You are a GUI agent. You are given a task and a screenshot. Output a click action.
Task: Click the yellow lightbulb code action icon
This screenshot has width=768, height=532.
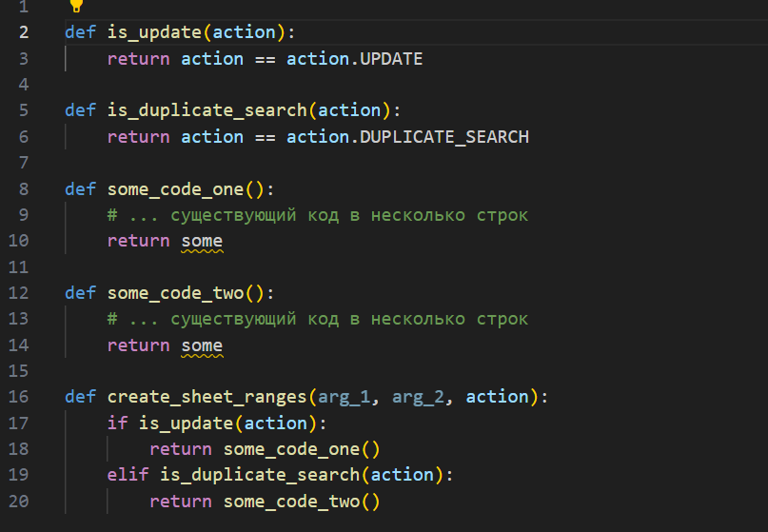pyautogui.click(x=76, y=6)
